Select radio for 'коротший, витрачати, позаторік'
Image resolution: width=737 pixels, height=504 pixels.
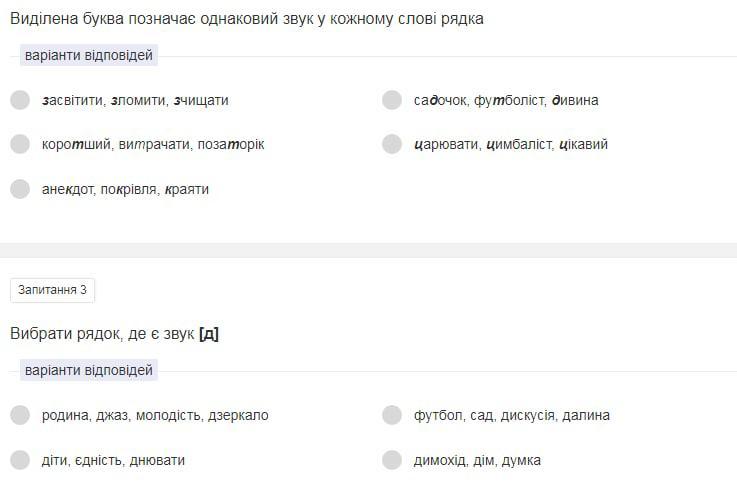(20, 144)
